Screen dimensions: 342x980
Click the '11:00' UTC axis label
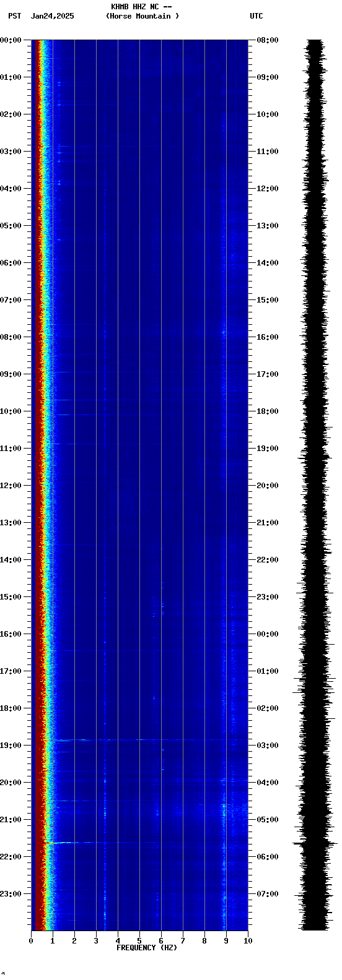coord(268,152)
